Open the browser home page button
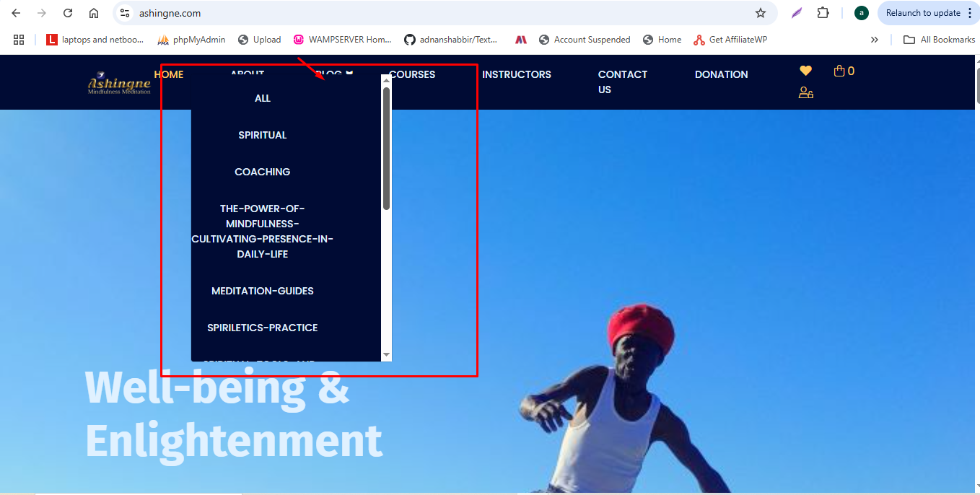Viewport: 980px width, 495px height. 94,13
